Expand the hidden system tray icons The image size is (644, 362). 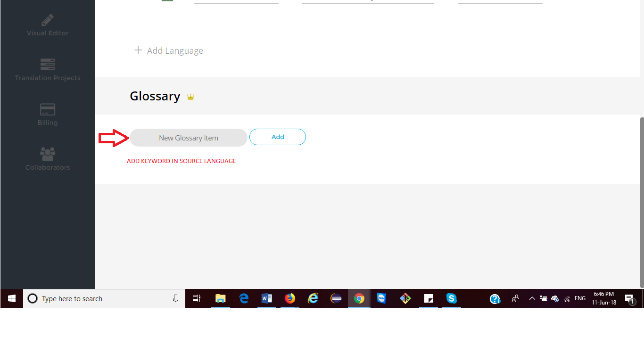click(532, 298)
